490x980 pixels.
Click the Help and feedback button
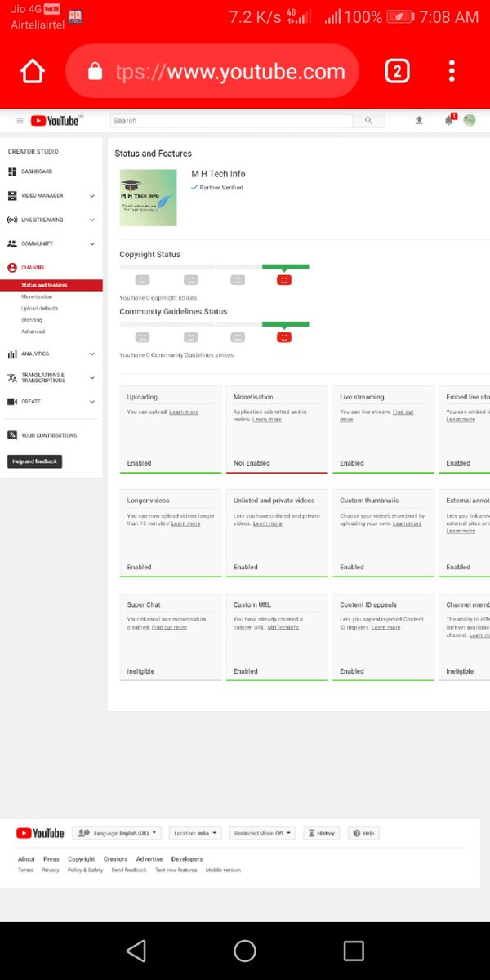point(34,461)
